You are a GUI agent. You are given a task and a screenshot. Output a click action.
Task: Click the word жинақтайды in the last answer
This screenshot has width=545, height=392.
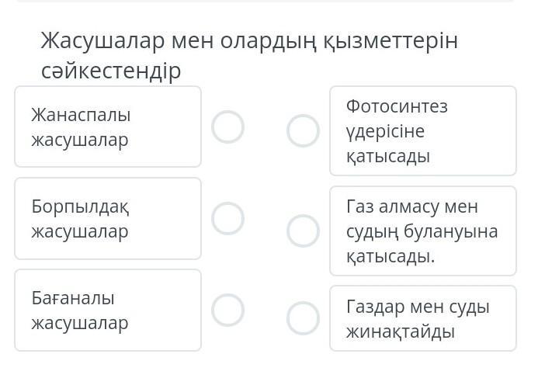pyautogui.click(x=400, y=331)
